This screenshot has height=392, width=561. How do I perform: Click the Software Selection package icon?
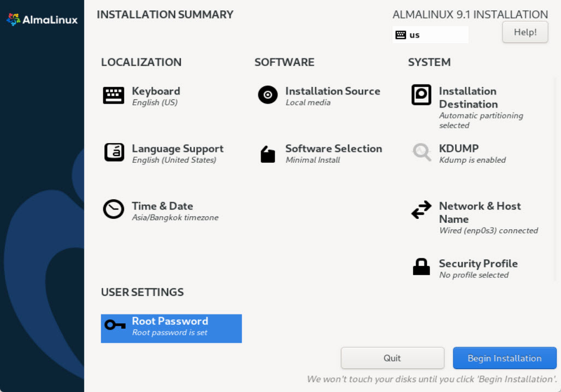tap(268, 155)
